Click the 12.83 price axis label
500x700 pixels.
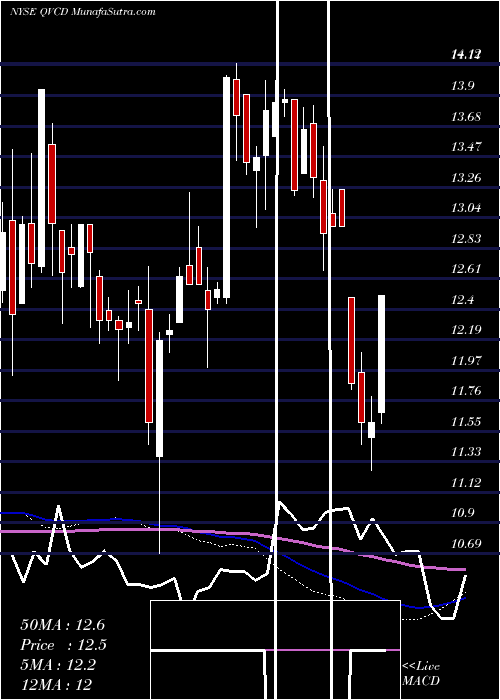(466, 238)
